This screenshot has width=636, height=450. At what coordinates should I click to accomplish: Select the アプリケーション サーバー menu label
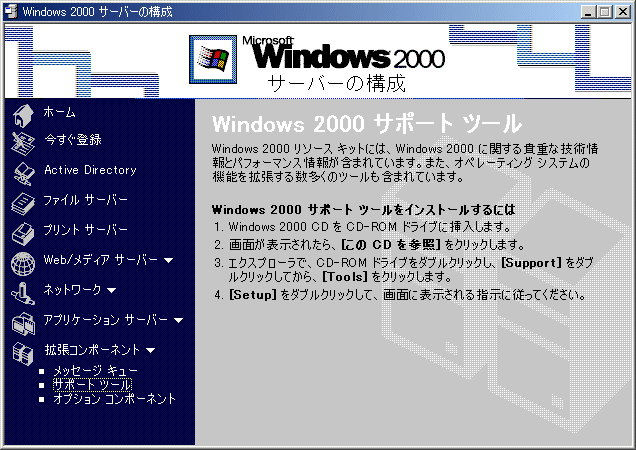click(x=105, y=320)
